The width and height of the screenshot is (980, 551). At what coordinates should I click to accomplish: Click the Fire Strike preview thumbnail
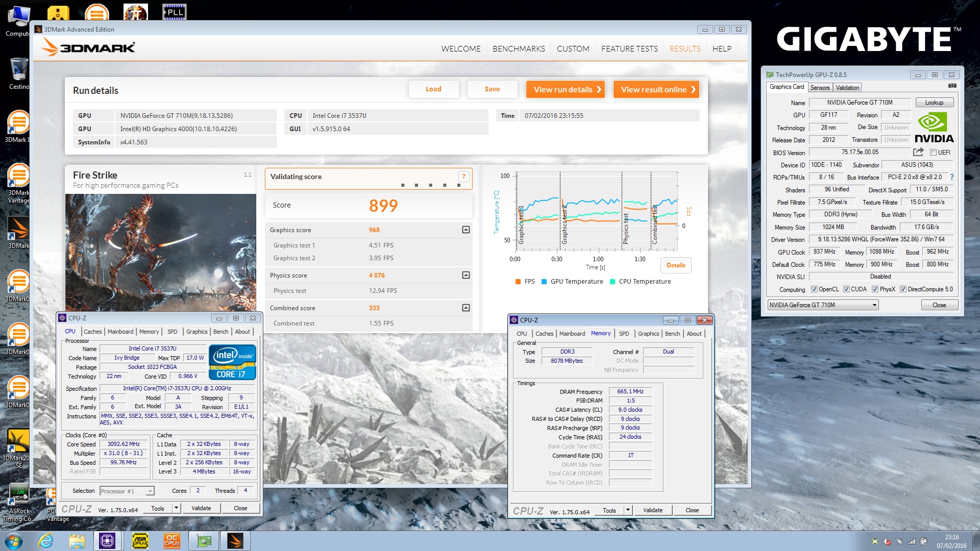tap(161, 253)
